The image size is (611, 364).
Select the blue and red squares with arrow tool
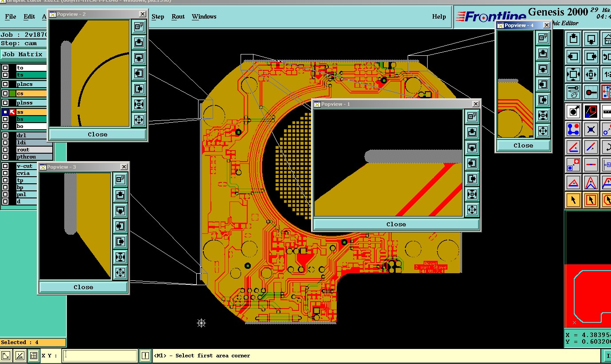[x=574, y=164]
